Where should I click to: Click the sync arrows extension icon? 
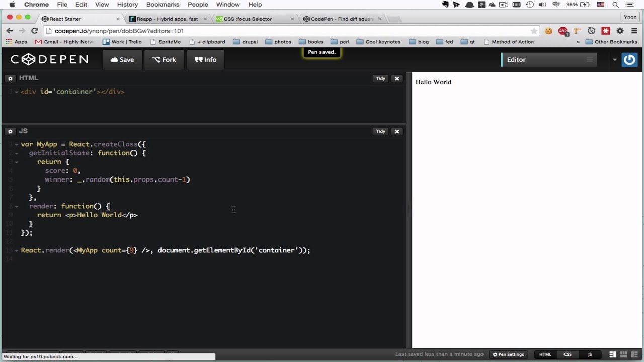pyautogui.click(x=592, y=31)
